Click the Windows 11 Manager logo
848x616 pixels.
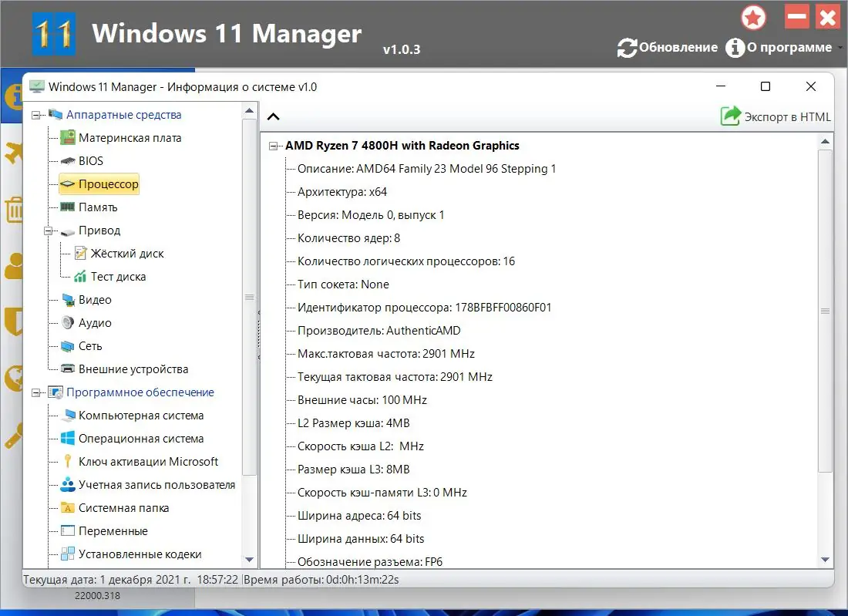pyautogui.click(x=53, y=34)
